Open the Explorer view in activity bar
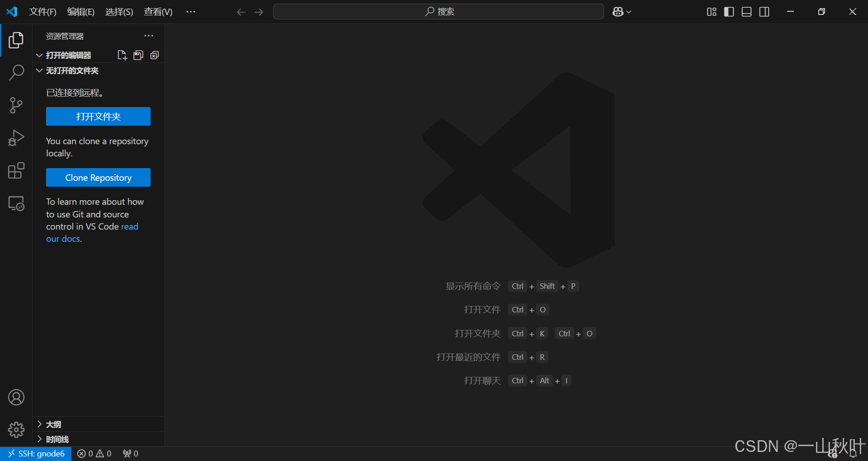 (x=16, y=40)
